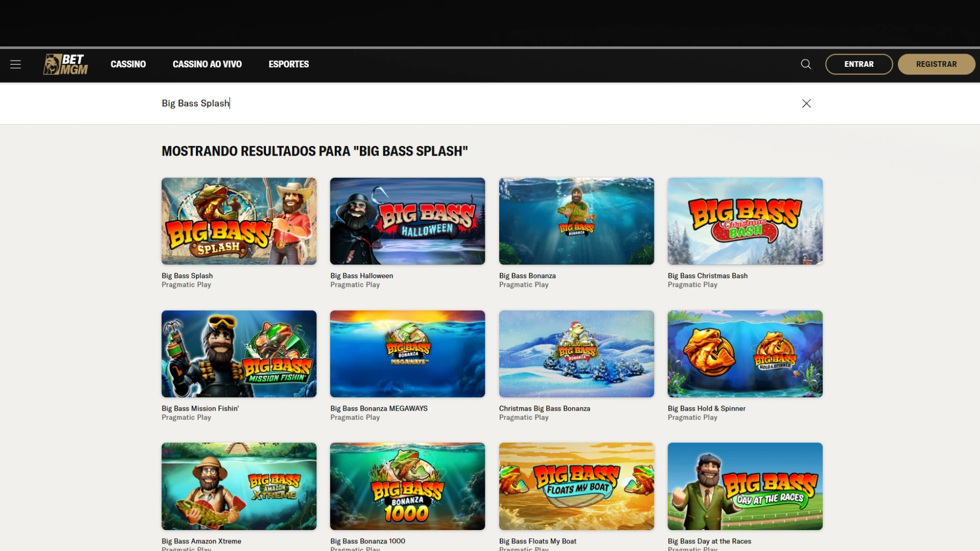Click the 'Big Bass Christmas Bash' title text
The height and width of the screenshot is (551, 980).
[707, 275]
